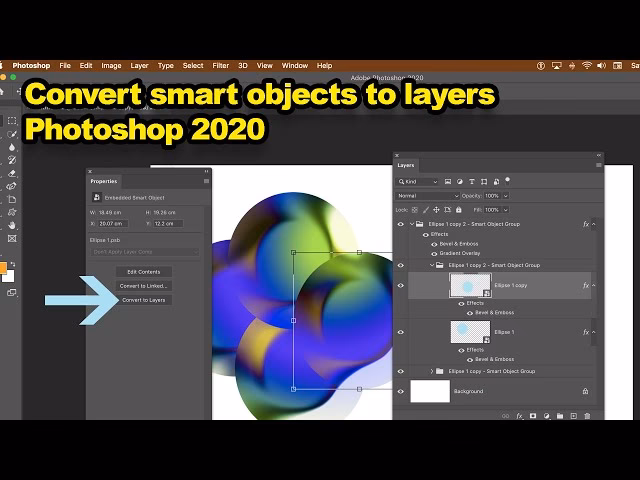The width and height of the screenshot is (640, 480).
Task: Swap foreground and background colors icon
Action: tap(13, 264)
